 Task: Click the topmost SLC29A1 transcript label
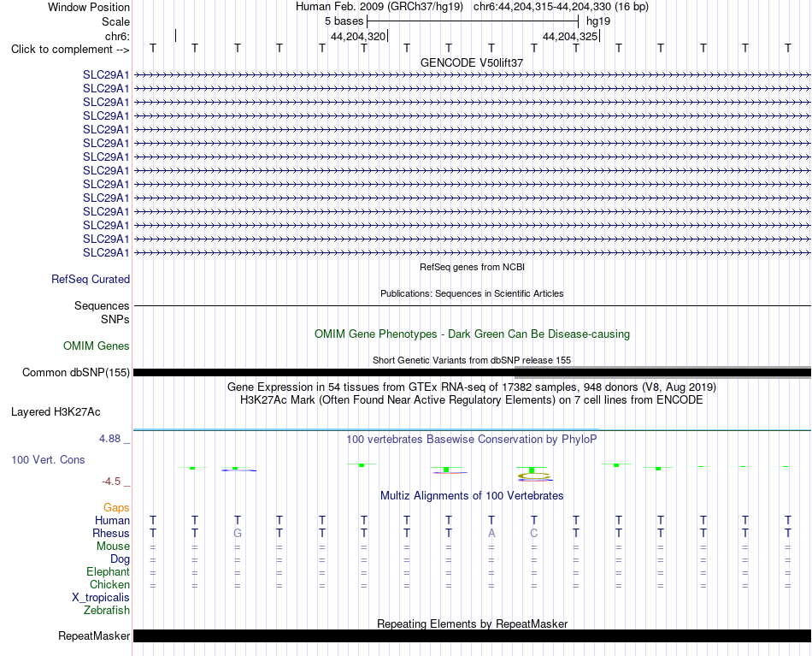click(x=106, y=75)
